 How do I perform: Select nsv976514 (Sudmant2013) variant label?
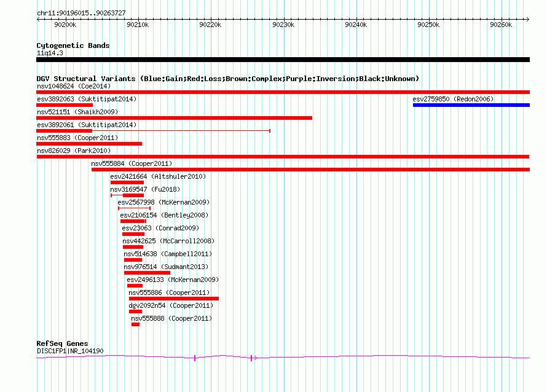point(166,267)
